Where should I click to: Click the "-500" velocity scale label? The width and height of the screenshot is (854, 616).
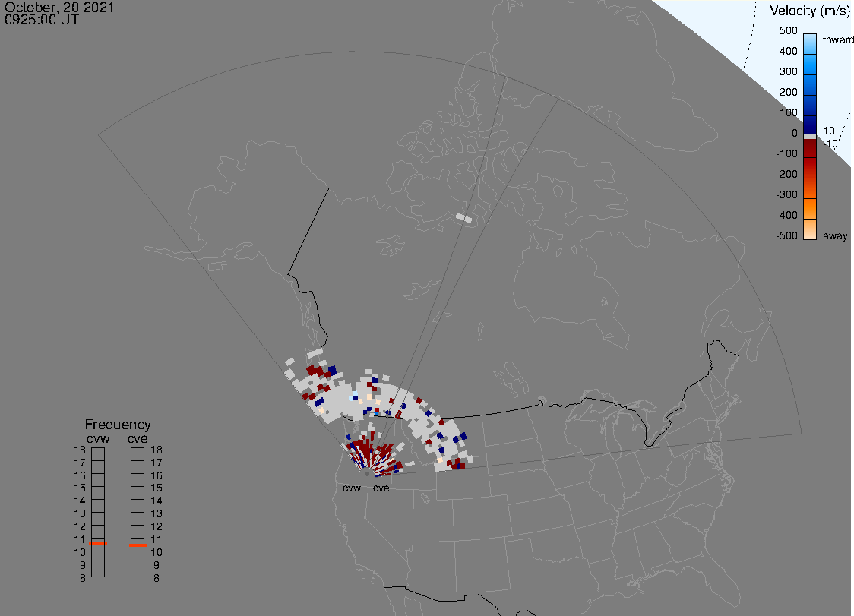(786, 235)
